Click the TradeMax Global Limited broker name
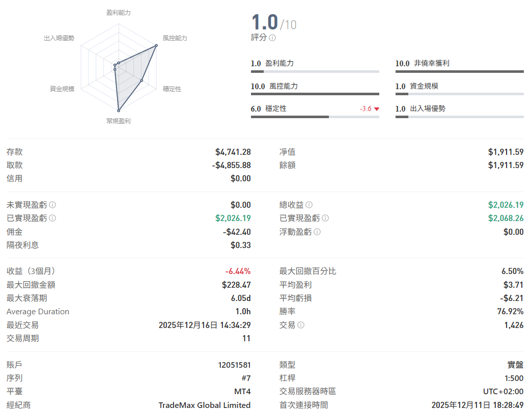Screen dimensions: 532x410 pyautogui.click(x=205, y=405)
